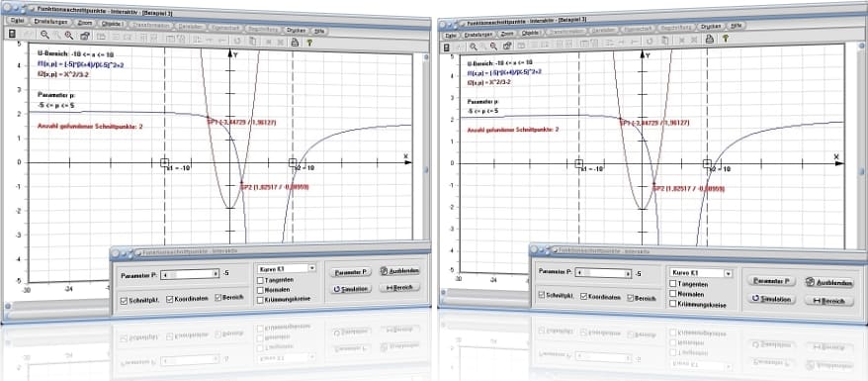Open Kurve K1 dropdown in right panel

[701, 273]
